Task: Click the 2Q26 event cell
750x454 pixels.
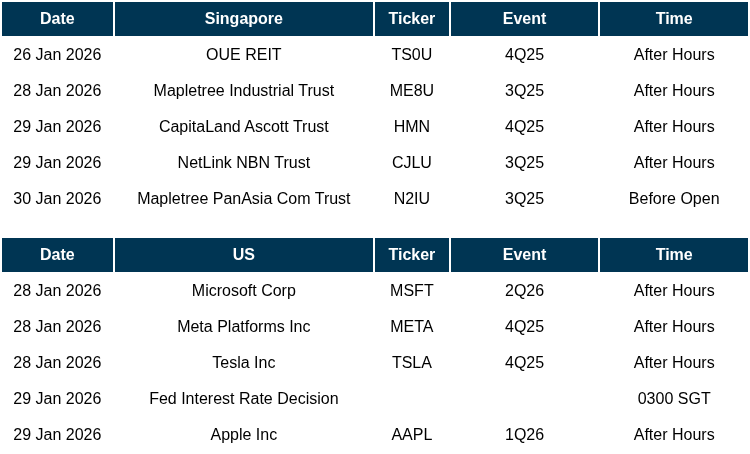Action: coord(524,291)
